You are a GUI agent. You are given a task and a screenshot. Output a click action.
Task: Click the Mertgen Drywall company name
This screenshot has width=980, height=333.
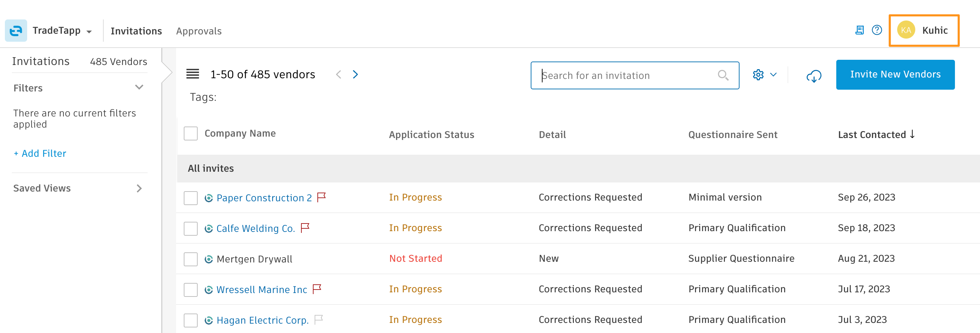click(254, 259)
